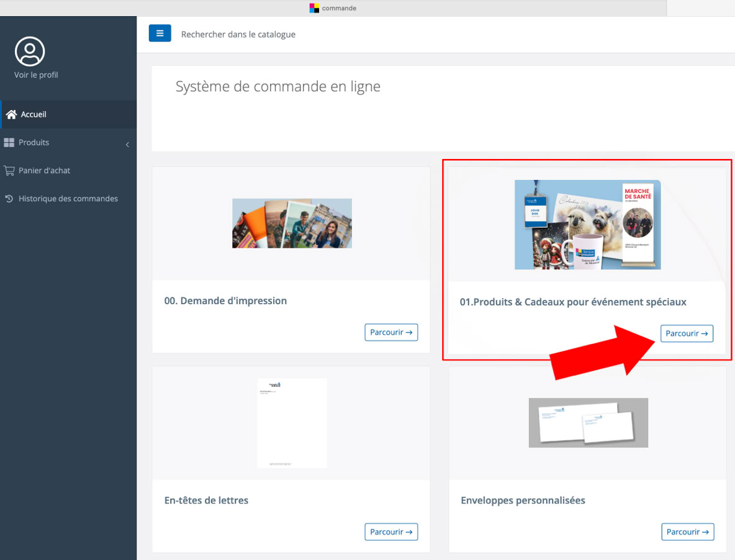Expand the Produits submenu chevron
The image size is (735, 560).
point(127,145)
